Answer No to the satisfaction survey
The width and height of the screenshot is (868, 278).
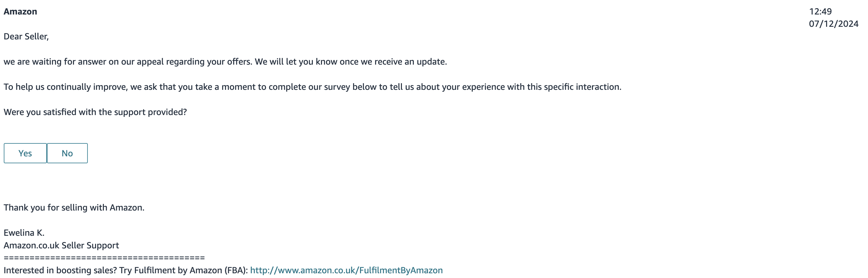67,153
